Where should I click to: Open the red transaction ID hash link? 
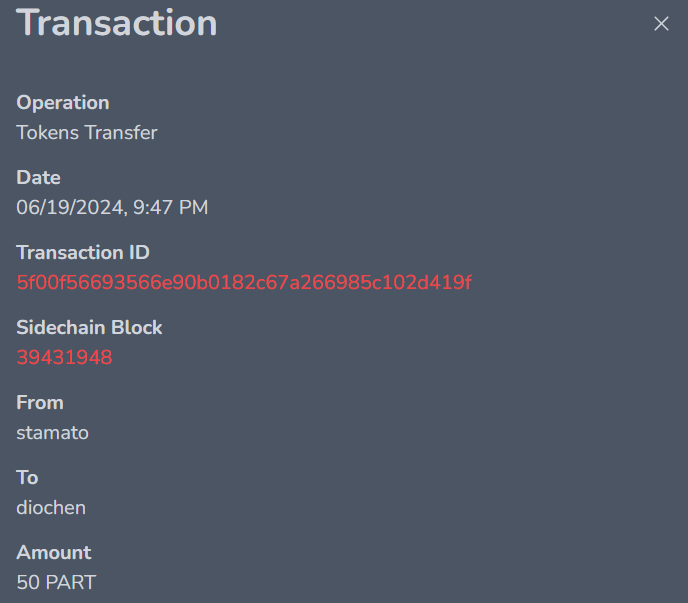tap(244, 282)
